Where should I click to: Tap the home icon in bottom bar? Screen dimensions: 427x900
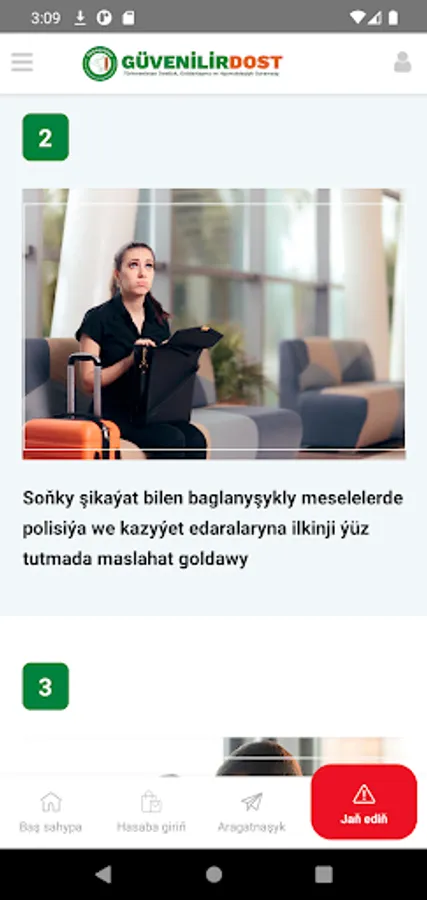click(x=51, y=801)
